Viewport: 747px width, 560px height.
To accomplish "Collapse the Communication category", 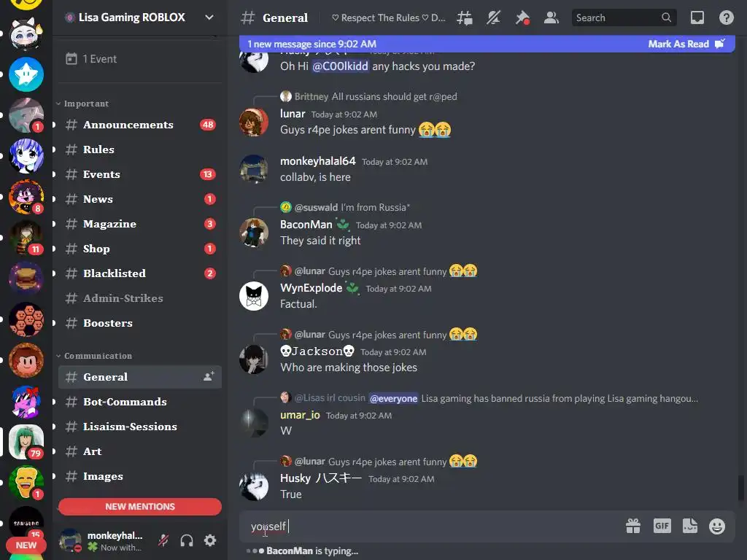I will [x=94, y=356].
